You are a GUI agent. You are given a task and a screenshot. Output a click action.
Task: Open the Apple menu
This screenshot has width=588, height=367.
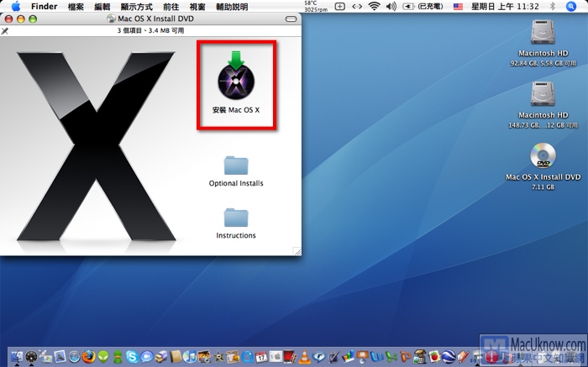click(x=15, y=7)
